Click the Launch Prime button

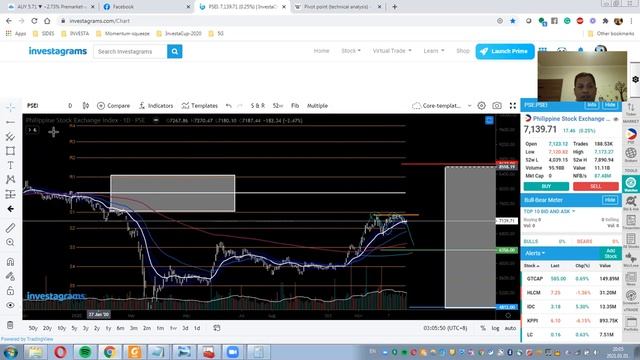pyautogui.click(x=505, y=51)
